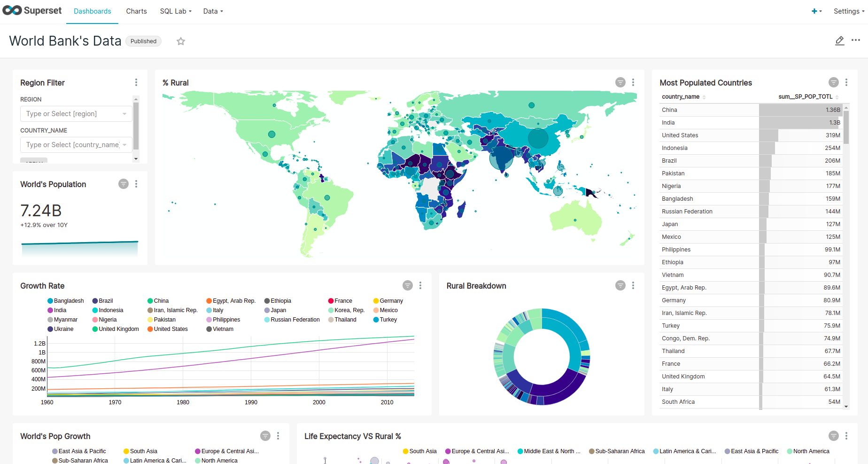The image size is (868, 464).
Task: Open Region Filter chart options menu
Action: [x=136, y=83]
